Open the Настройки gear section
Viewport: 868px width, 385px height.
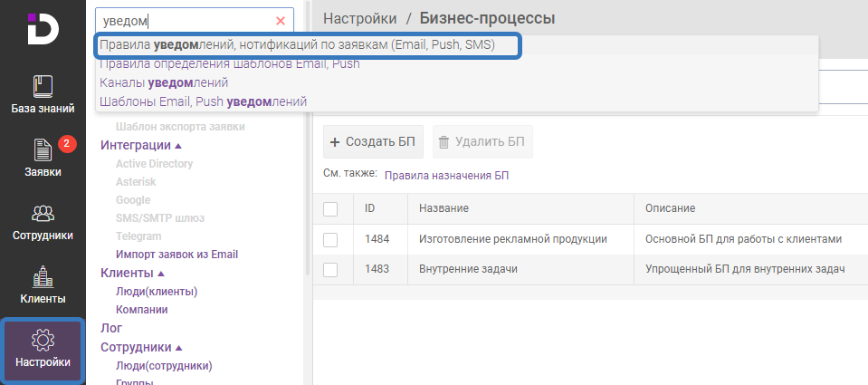43,350
